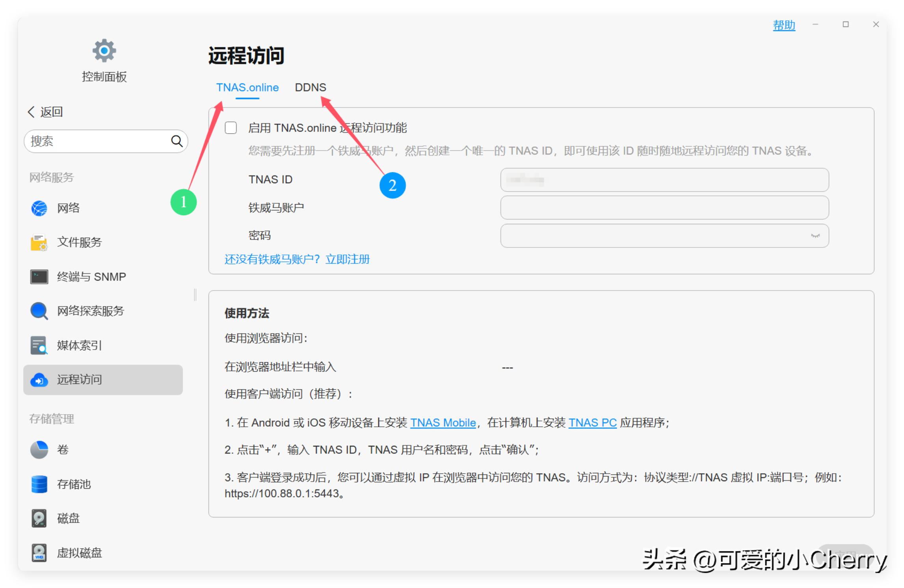Click the Control Panel gear icon
The image size is (904, 588).
point(104,50)
